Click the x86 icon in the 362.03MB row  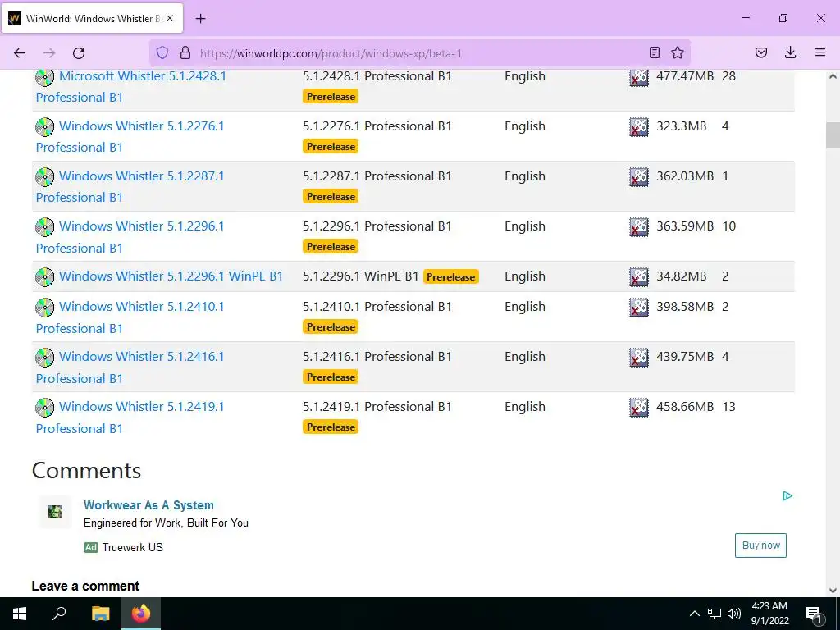[x=638, y=177]
